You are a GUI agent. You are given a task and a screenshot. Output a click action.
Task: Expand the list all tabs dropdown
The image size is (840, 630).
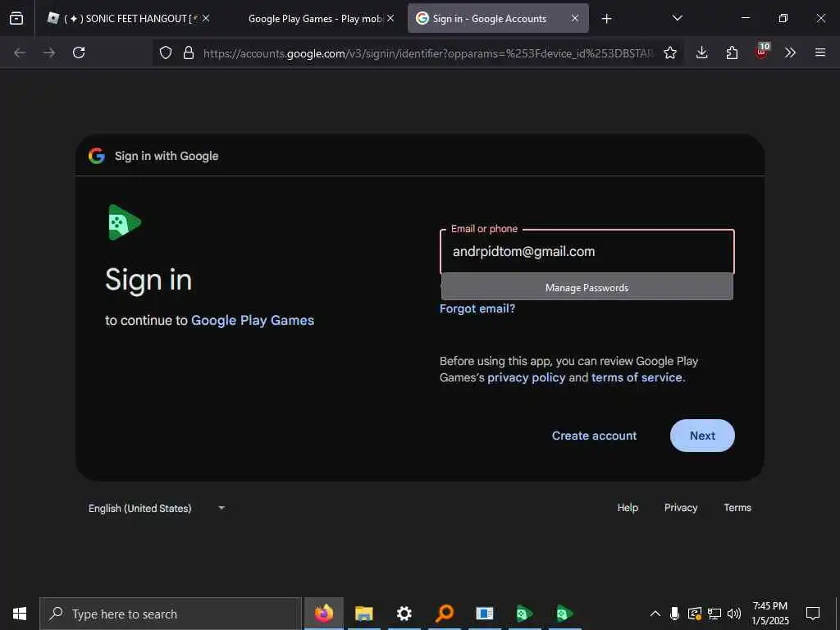677,18
